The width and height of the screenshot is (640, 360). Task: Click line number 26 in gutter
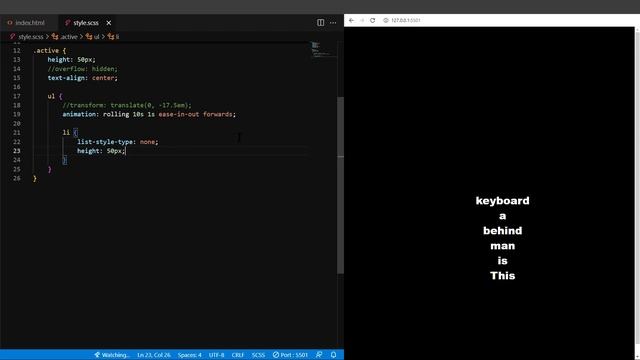coord(16,178)
